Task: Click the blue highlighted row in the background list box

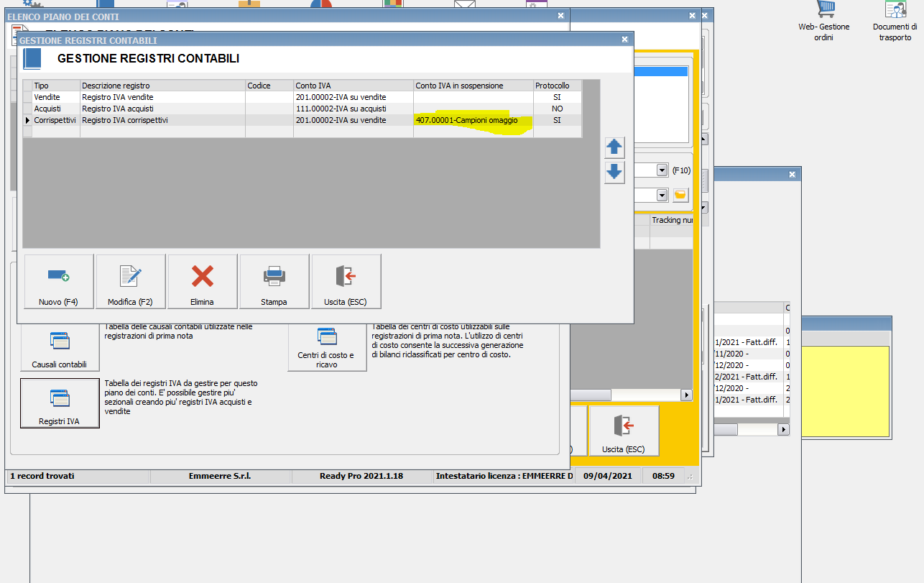Action: click(x=660, y=71)
